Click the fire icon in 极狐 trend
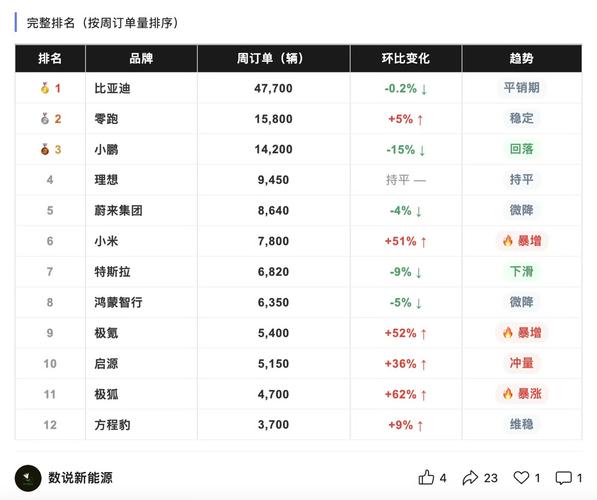The width and height of the screenshot is (597, 500). click(x=508, y=393)
